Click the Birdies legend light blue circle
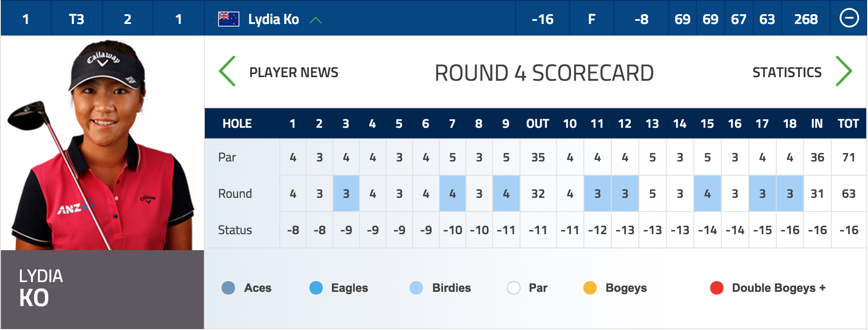The height and width of the screenshot is (330, 868). (x=416, y=288)
